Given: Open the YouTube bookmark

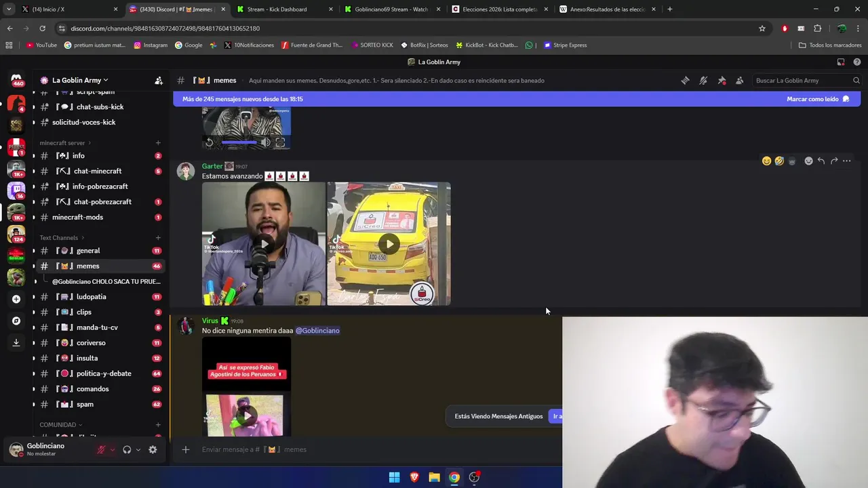Looking at the screenshot, I should point(41,45).
